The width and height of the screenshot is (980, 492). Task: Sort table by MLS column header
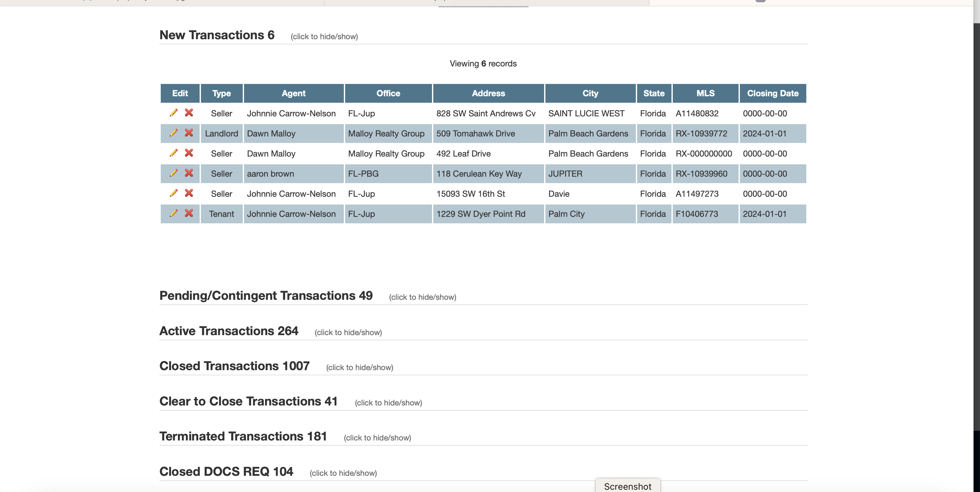coord(705,93)
